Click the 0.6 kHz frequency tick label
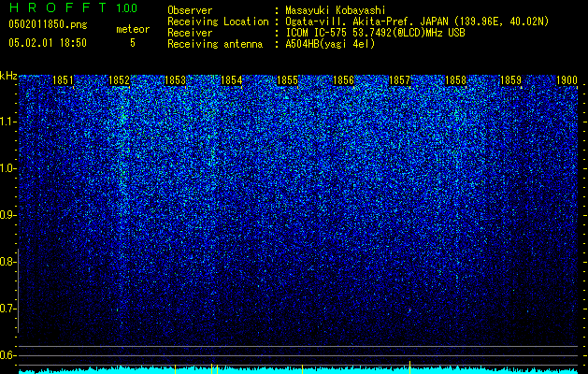The width and height of the screenshot is (588, 374). click(x=7, y=355)
